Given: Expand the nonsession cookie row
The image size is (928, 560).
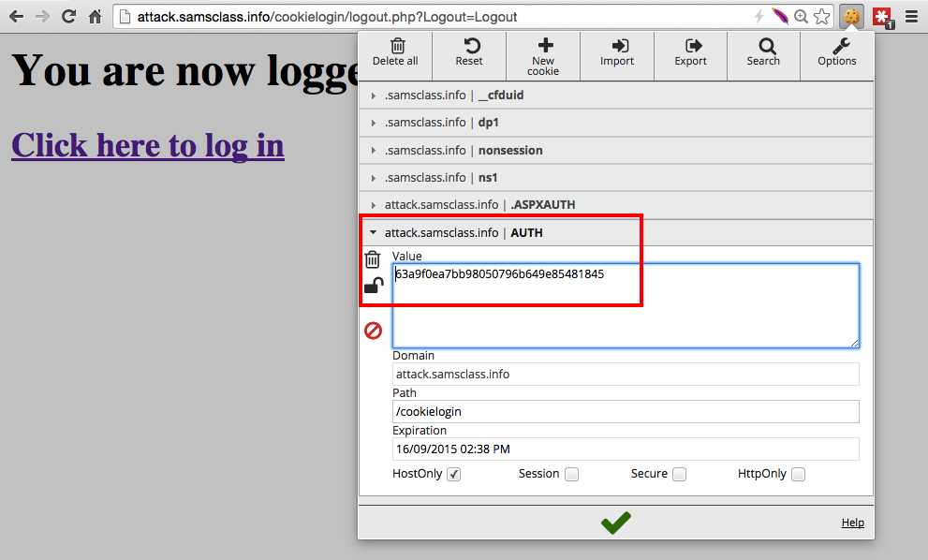Looking at the screenshot, I should 616,151.
